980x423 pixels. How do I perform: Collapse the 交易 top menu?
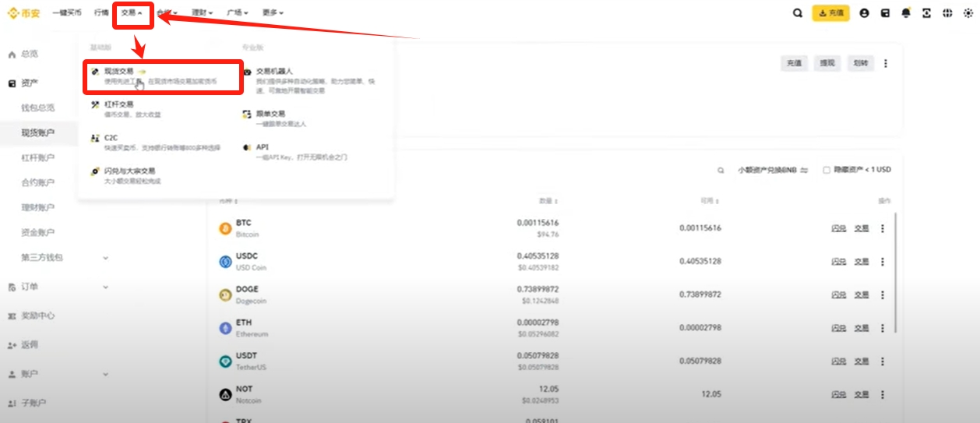(x=132, y=13)
